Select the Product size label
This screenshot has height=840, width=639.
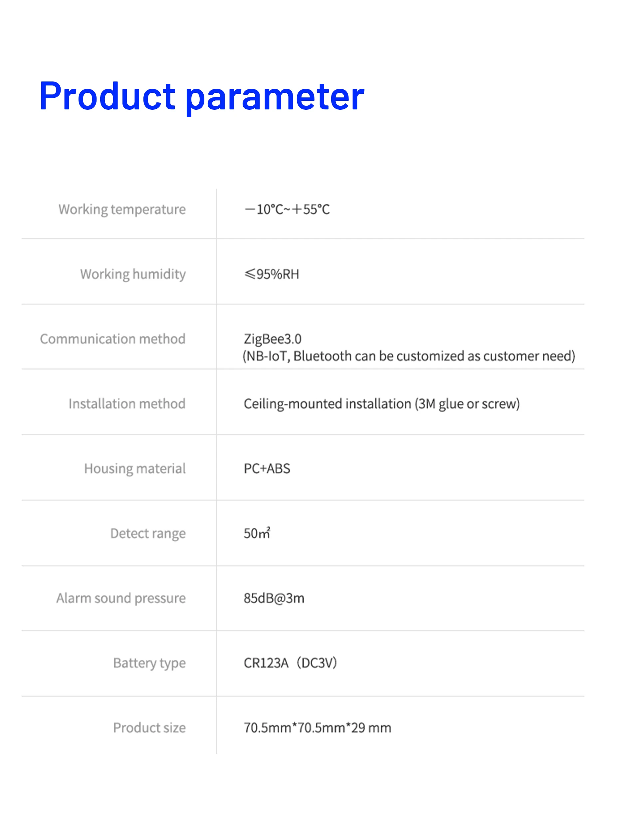149,728
